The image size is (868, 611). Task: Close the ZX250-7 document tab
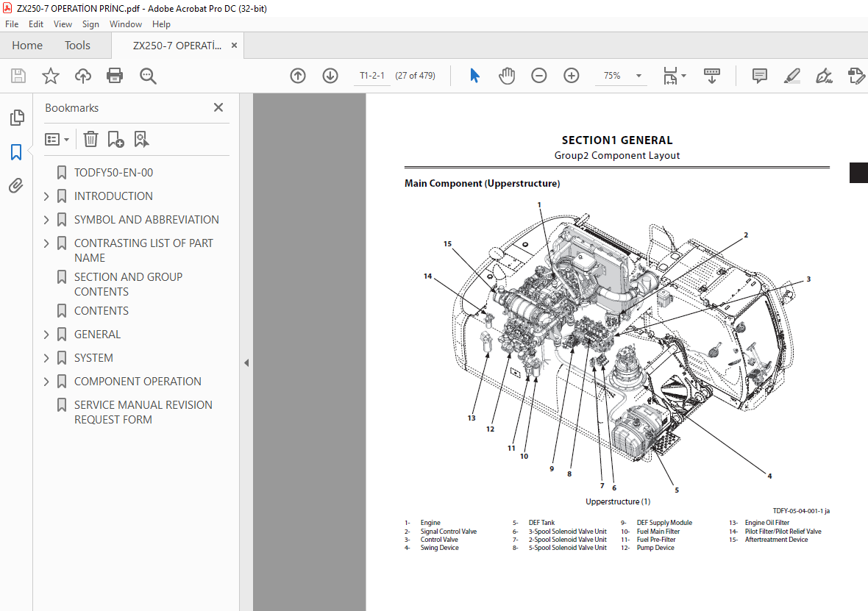(234, 46)
